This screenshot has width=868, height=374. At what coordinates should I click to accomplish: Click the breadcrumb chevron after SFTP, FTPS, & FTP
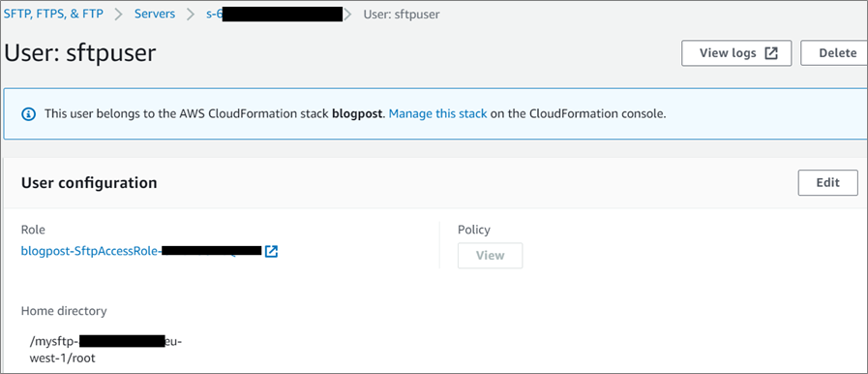click(x=118, y=15)
